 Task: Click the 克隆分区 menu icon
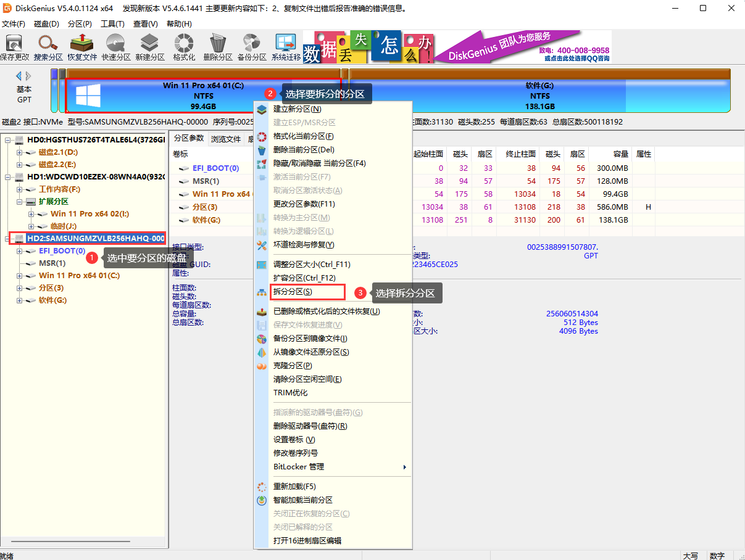pyautogui.click(x=262, y=366)
